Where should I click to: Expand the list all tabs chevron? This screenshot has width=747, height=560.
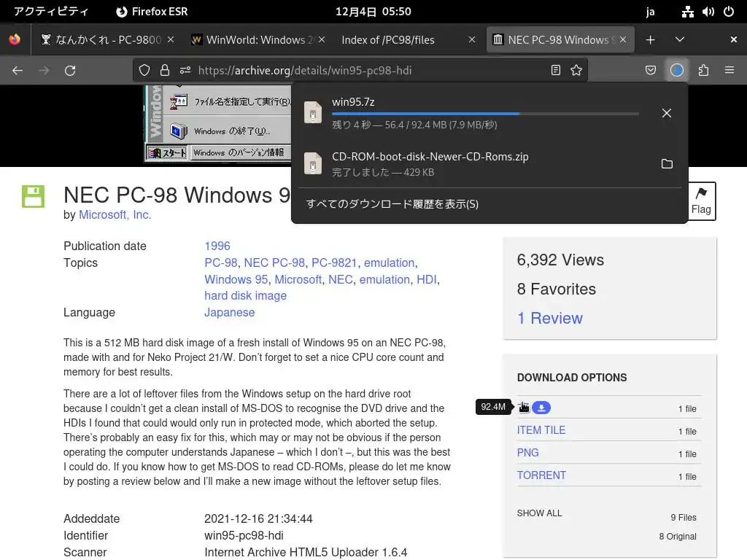tap(680, 40)
